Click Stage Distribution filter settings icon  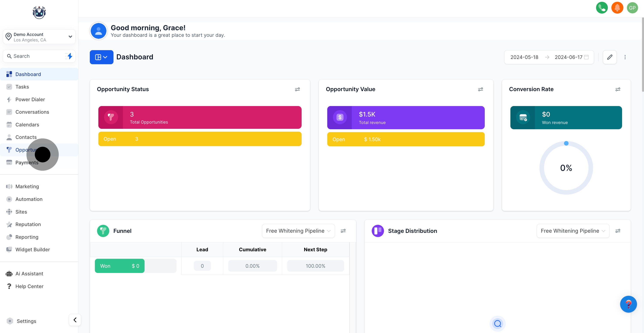click(617, 231)
